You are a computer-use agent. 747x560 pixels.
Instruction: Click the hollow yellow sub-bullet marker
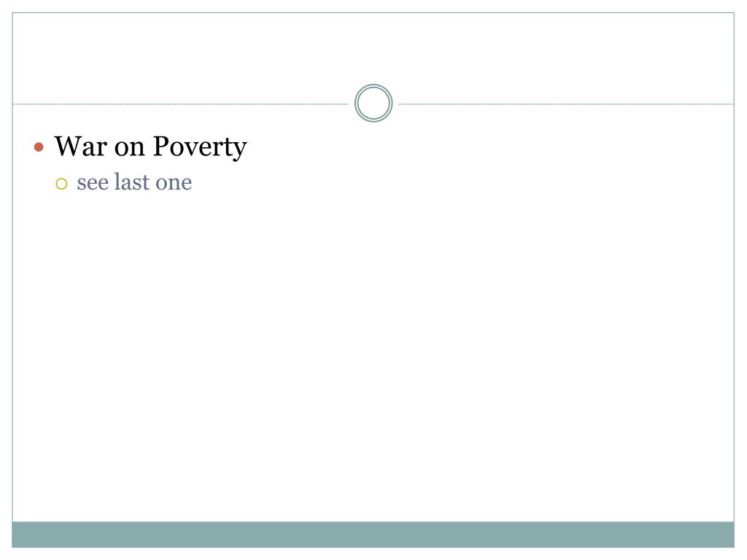[x=61, y=184]
